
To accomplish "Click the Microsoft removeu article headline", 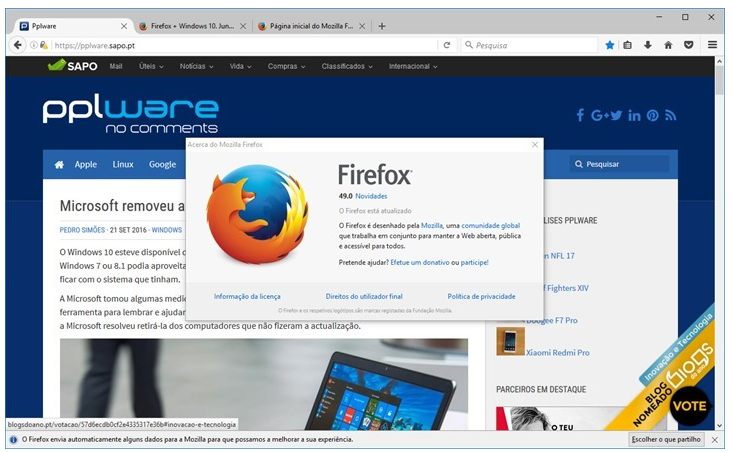I will pyautogui.click(x=122, y=206).
